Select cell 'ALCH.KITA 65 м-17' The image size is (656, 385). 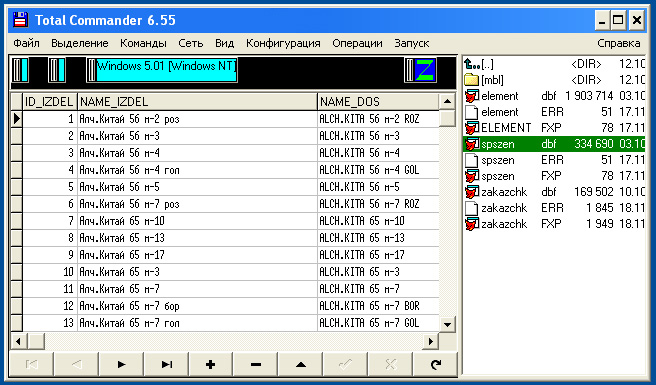click(x=378, y=255)
